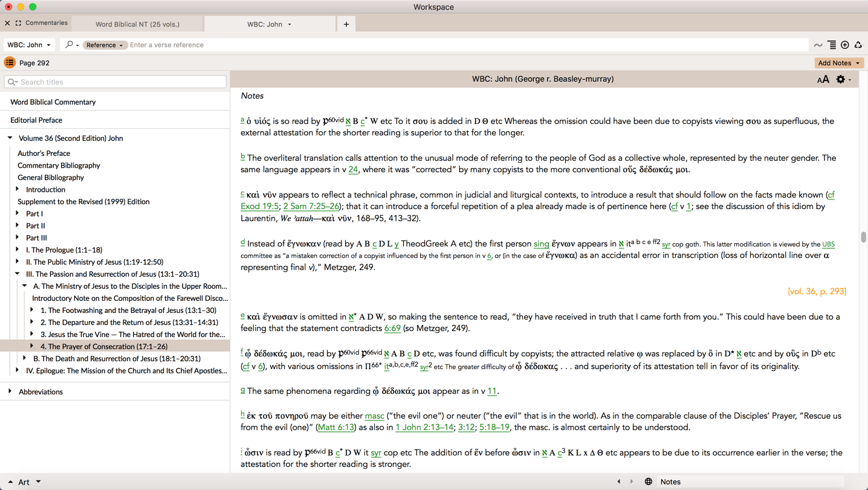Image resolution: width=868 pixels, height=490 pixels.
Task: Click the full-screen expand icon beside Commentaries
Action: tap(18, 23)
